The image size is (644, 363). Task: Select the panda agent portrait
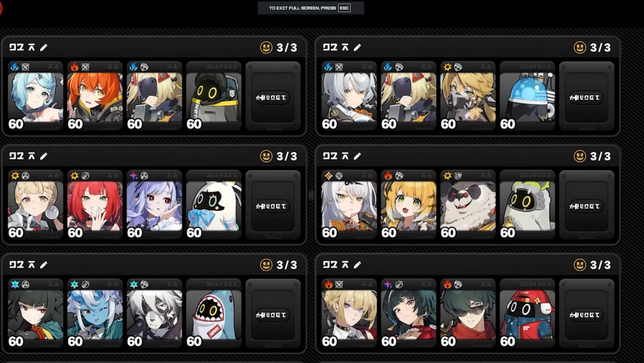468,205
